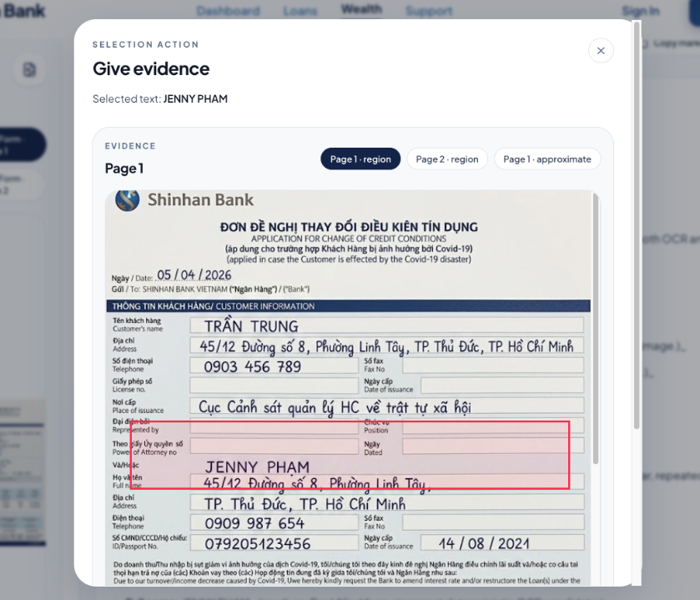This screenshot has height=600, width=700.
Task: Click the document title ĐƠN ĐỀ NGHỊ THAY ĐỔI ĐIỀU KIỆN TÍN DỤNG
Action: point(349,227)
